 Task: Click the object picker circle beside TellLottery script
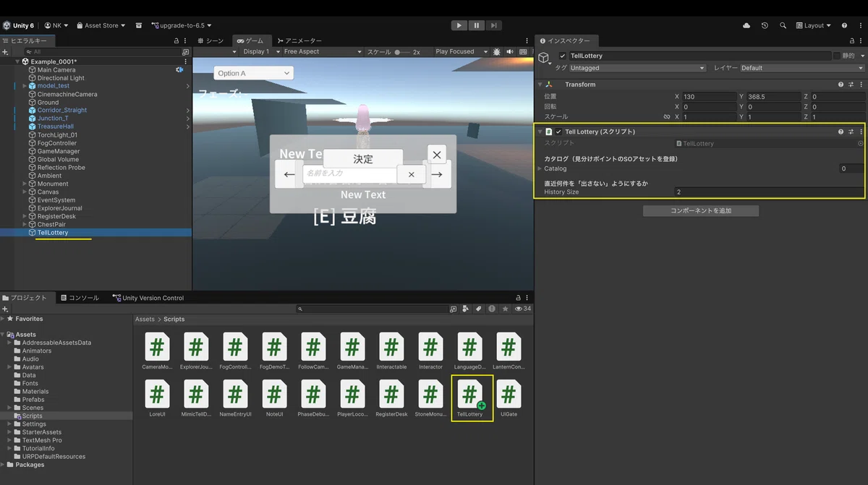tap(860, 144)
